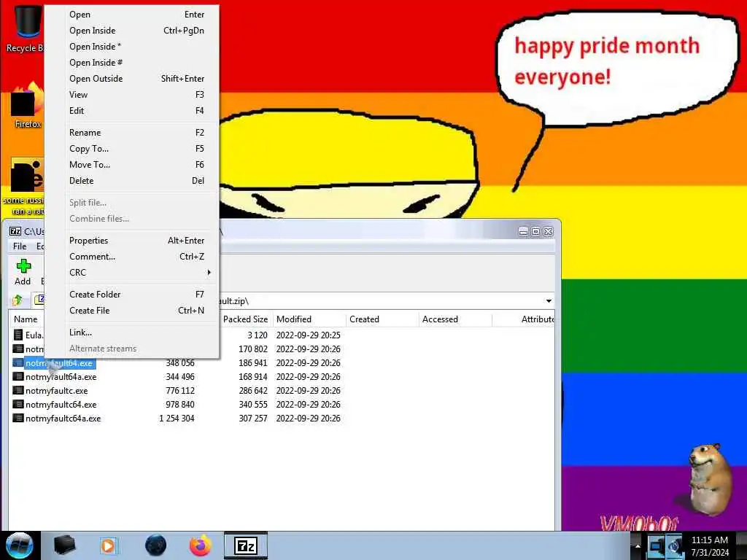The width and height of the screenshot is (747, 560).
Task: Click the Up one level folder icon
Action: [18, 300]
